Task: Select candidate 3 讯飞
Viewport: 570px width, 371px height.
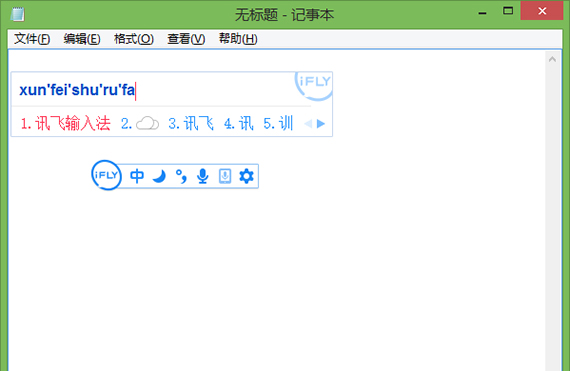Action: pyautogui.click(x=191, y=124)
